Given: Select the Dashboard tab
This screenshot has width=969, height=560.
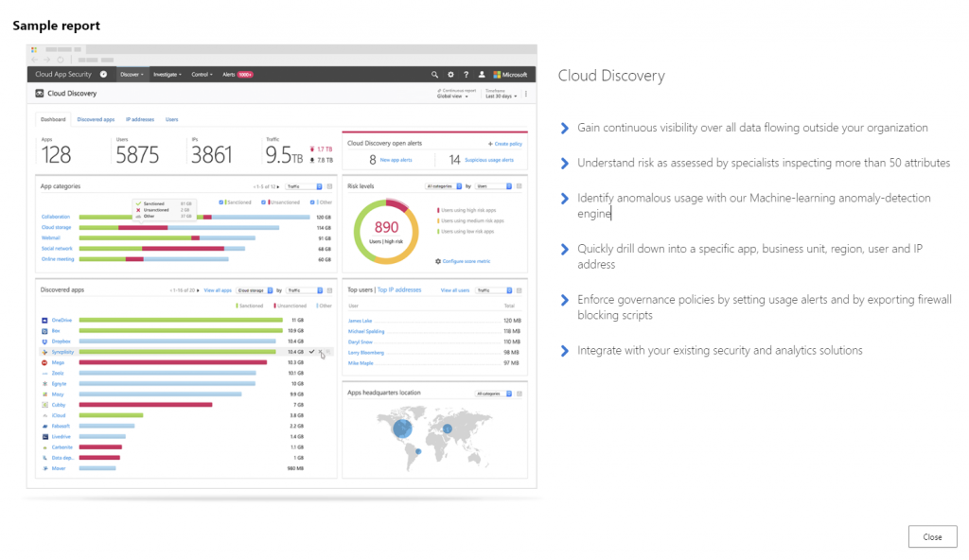Looking at the screenshot, I should point(53,119).
